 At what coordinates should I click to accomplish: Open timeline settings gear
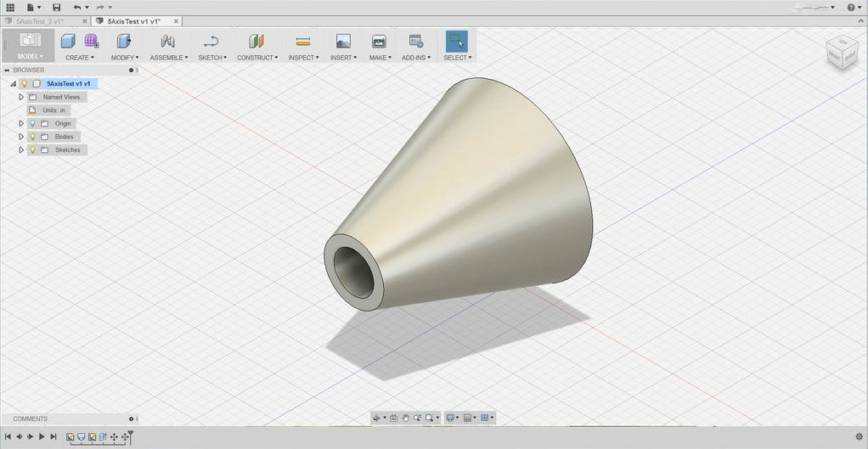[x=860, y=437]
